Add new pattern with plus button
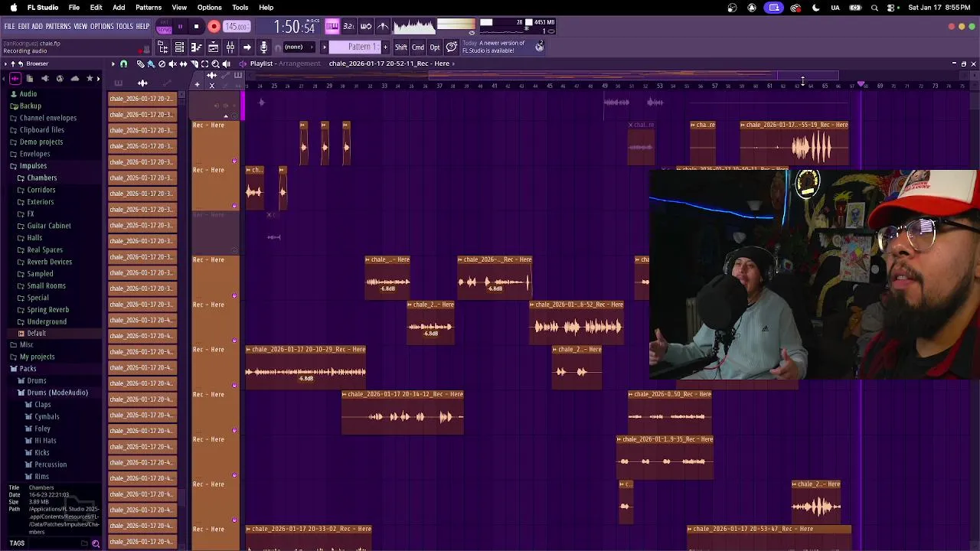The image size is (980, 551). coord(385,47)
